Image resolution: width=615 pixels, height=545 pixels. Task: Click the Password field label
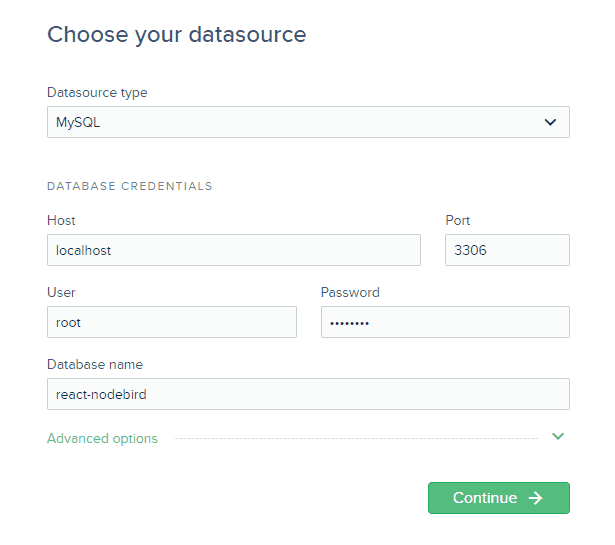pos(350,292)
